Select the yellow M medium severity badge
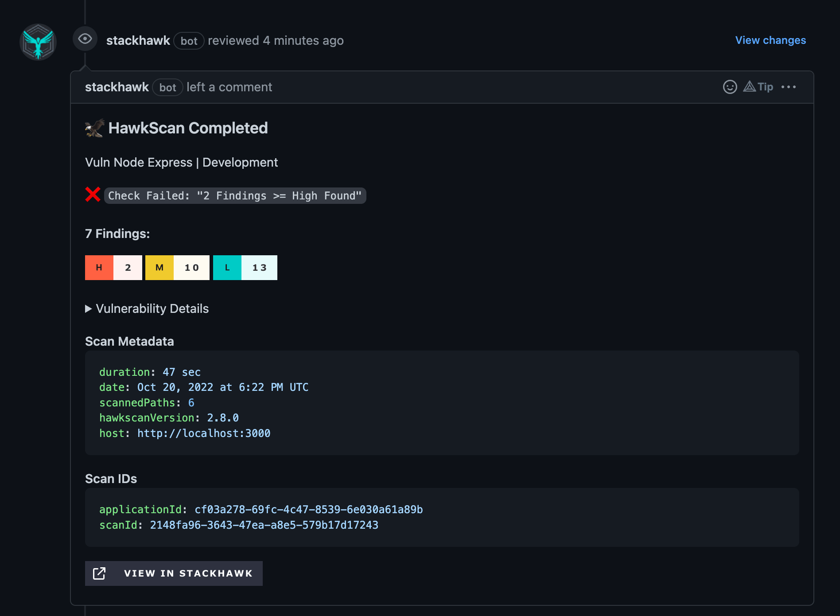This screenshot has width=840, height=616. coord(159,267)
